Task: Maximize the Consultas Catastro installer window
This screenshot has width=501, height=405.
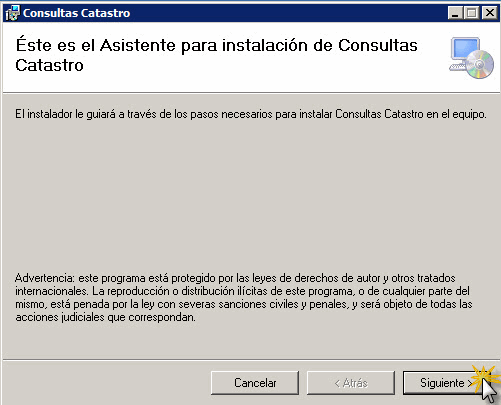Action: (x=471, y=13)
